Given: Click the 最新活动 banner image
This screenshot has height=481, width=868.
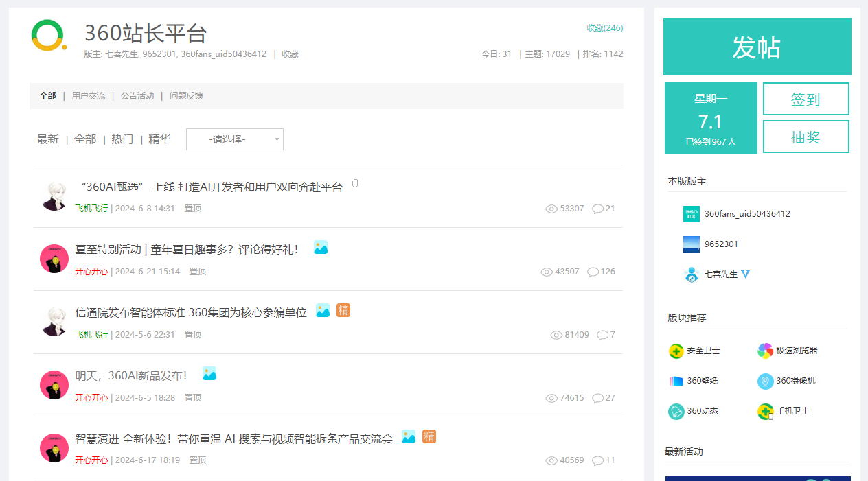Looking at the screenshot, I should click(758, 478).
